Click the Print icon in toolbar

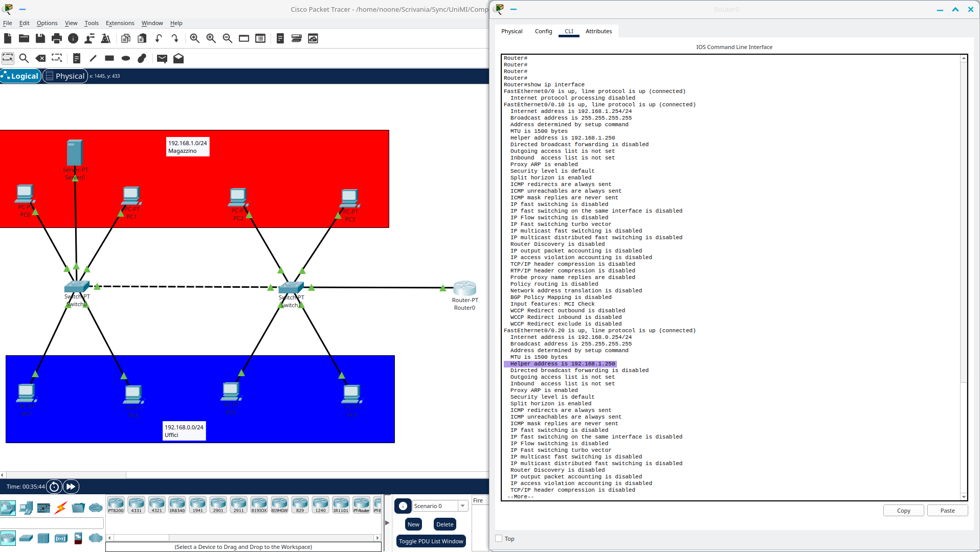click(x=57, y=38)
